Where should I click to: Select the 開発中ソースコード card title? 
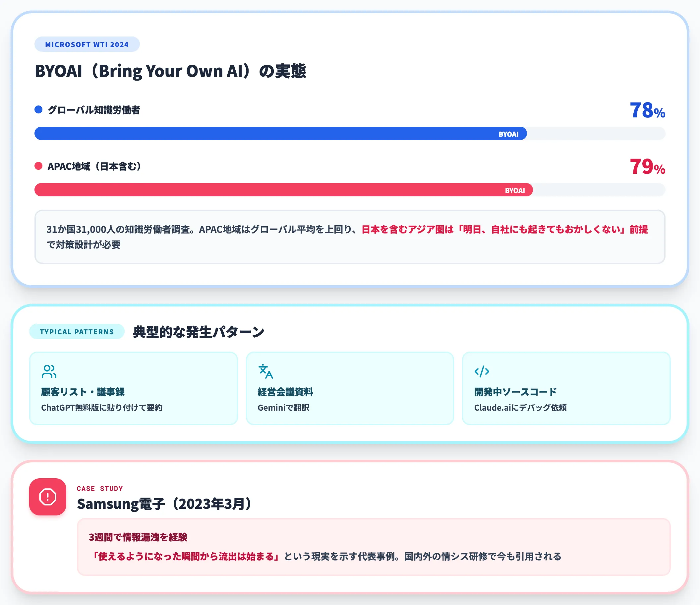coord(515,392)
